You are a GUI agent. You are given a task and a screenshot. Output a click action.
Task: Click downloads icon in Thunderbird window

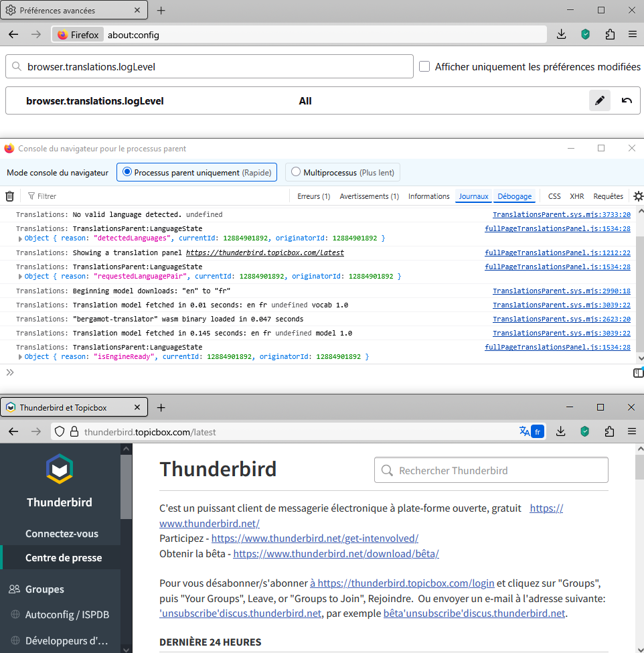(x=561, y=432)
